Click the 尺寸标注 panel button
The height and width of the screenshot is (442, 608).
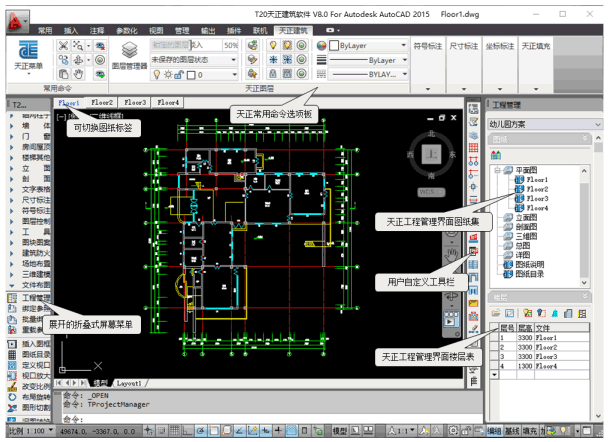pos(463,46)
